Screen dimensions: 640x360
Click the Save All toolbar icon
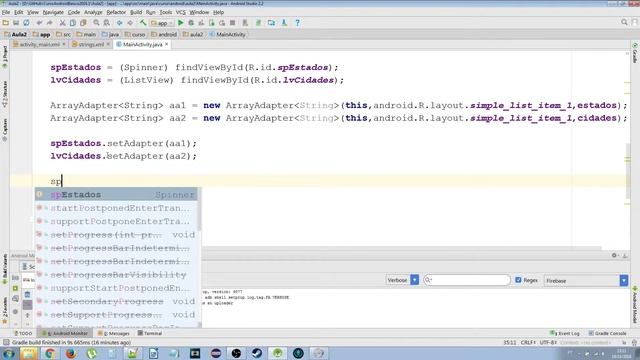(16, 23)
